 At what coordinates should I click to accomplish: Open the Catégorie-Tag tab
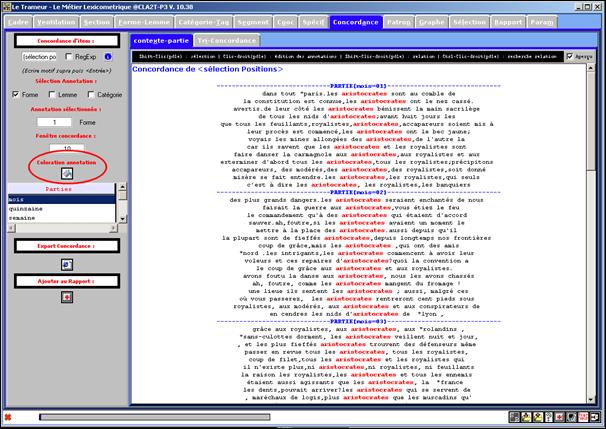(204, 22)
